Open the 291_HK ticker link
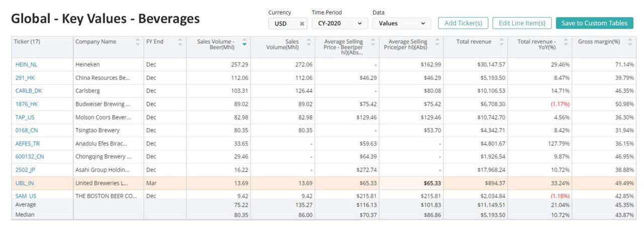This screenshot has height=229, width=644. pyautogui.click(x=25, y=78)
